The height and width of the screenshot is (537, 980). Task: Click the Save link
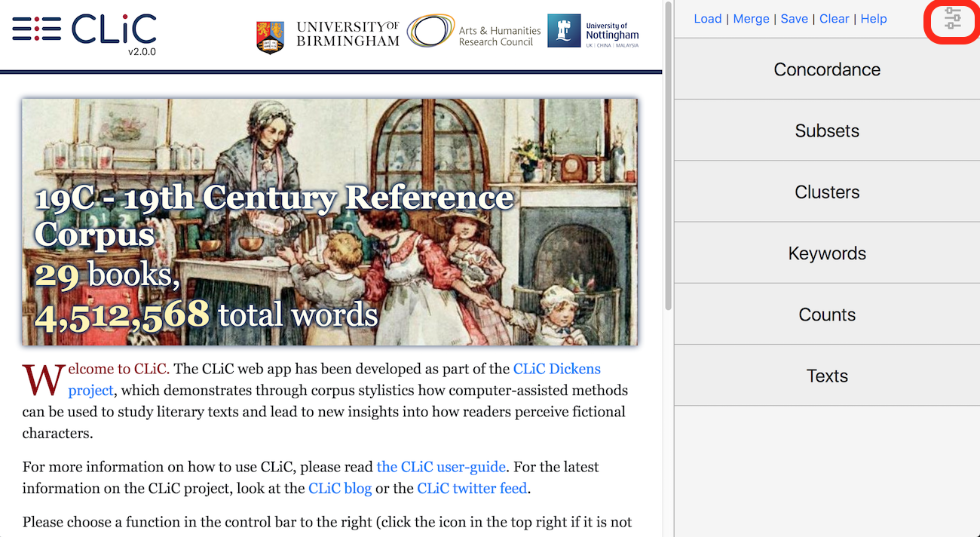pyautogui.click(x=794, y=19)
